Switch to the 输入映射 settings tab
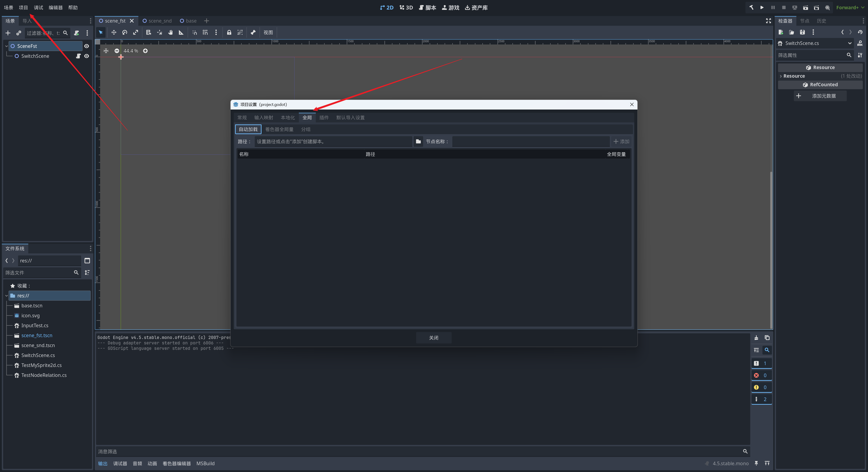Screen dimensions: 868x472 pos(264,117)
